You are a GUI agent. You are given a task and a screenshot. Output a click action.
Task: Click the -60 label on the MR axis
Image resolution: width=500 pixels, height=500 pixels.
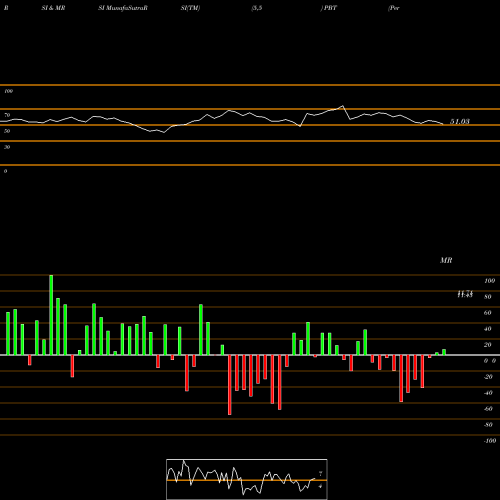coord(488,409)
